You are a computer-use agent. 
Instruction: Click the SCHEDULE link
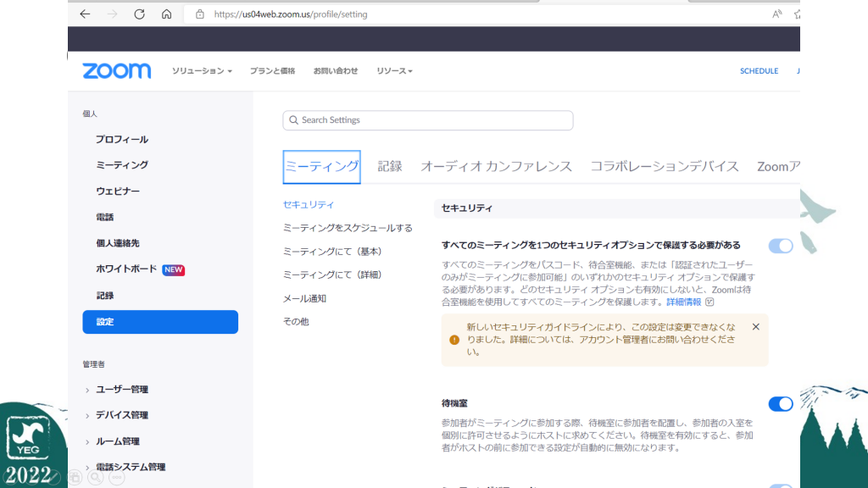[759, 71]
